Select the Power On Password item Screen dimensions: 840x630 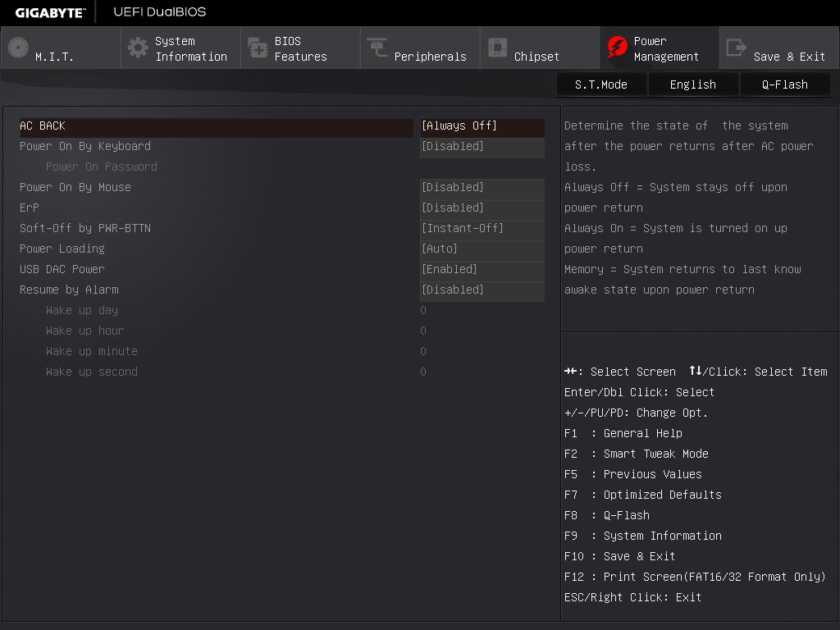click(x=101, y=167)
